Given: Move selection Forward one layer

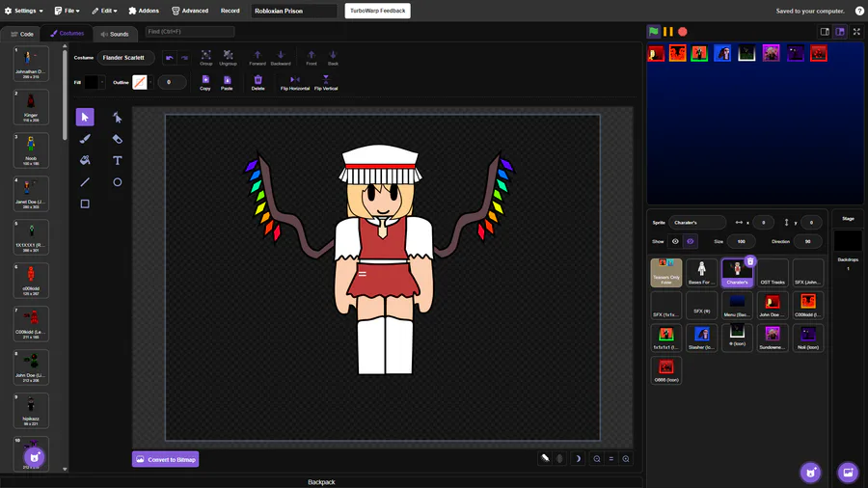Looking at the screenshot, I should (x=258, y=58).
